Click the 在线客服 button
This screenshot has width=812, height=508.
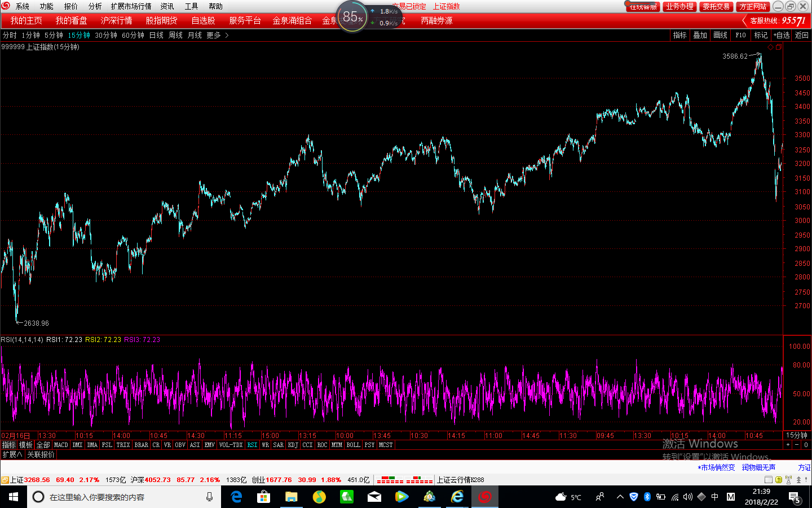pyautogui.click(x=643, y=7)
